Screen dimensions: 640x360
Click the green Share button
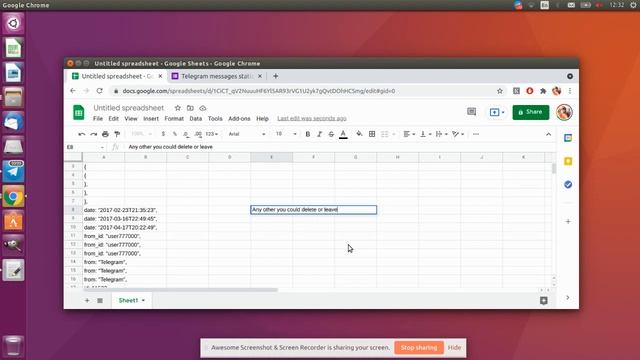pyautogui.click(x=531, y=112)
